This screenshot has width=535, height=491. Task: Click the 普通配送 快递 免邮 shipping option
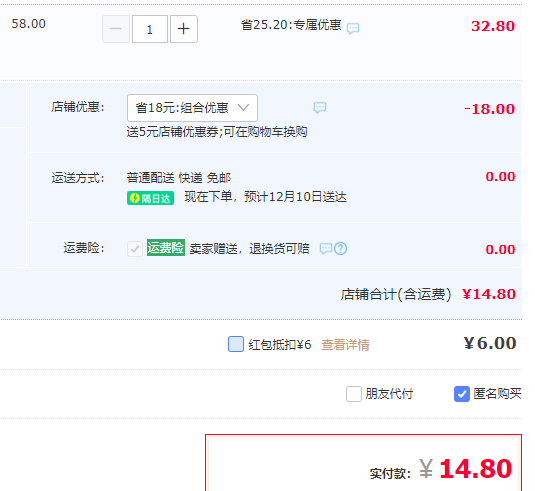click(179, 178)
